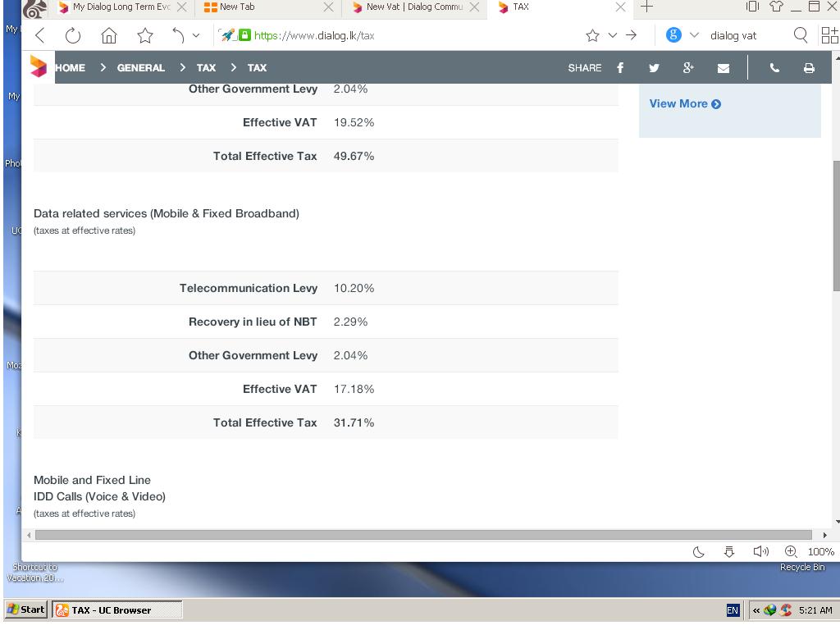Go back with the browser back arrow

(x=39, y=35)
